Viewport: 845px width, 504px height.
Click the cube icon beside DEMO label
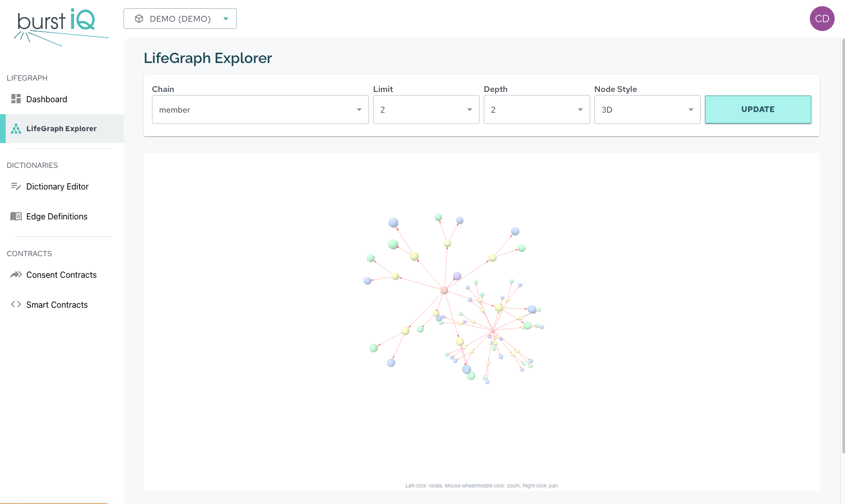pos(139,18)
